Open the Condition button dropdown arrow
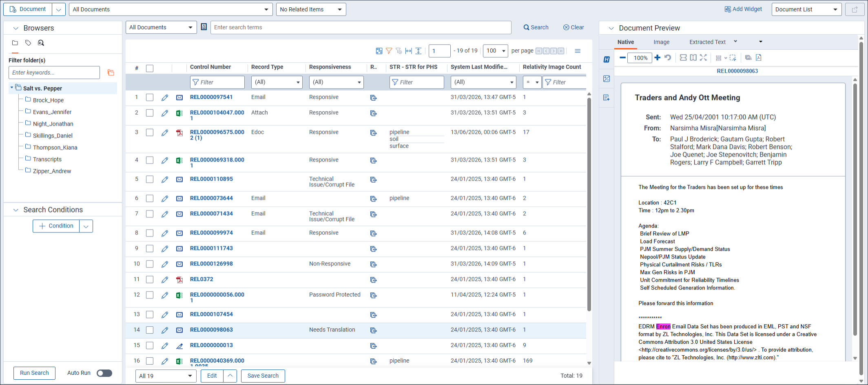 [x=86, y=226]
